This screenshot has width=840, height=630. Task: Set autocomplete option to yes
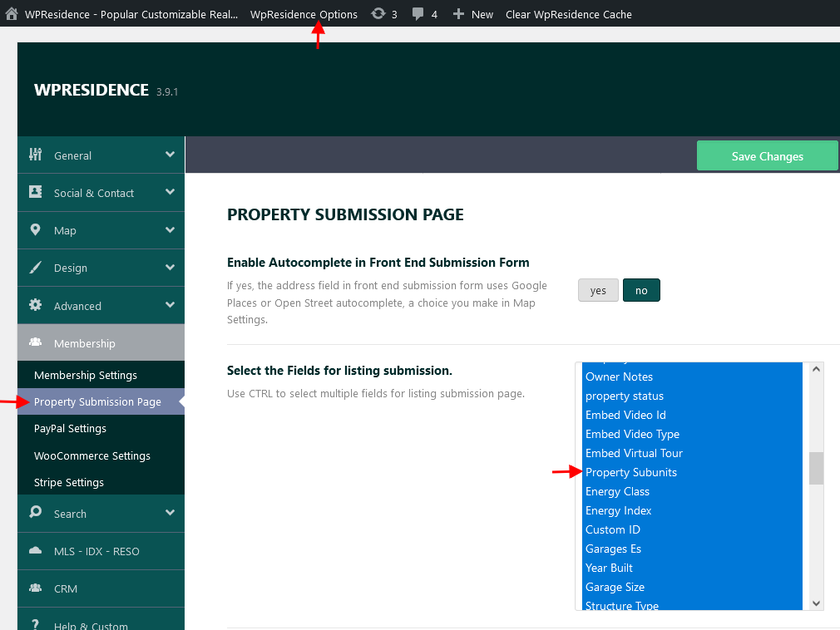coord(598,290)
